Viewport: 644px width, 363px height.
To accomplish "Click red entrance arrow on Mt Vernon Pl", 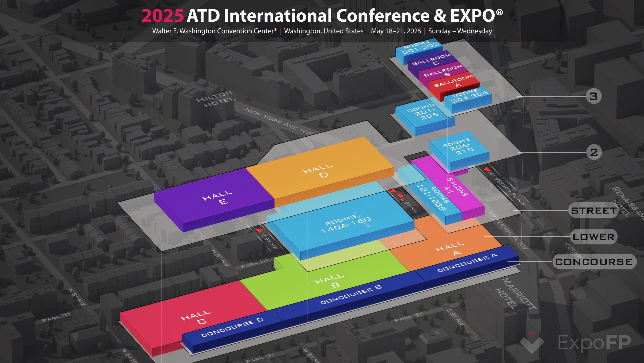I will coord(487,169).
